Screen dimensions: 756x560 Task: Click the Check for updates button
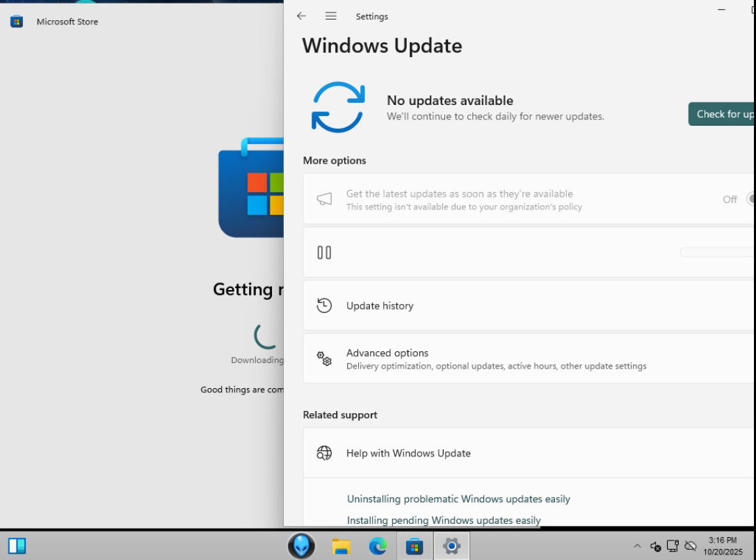(x=721, y=114)
